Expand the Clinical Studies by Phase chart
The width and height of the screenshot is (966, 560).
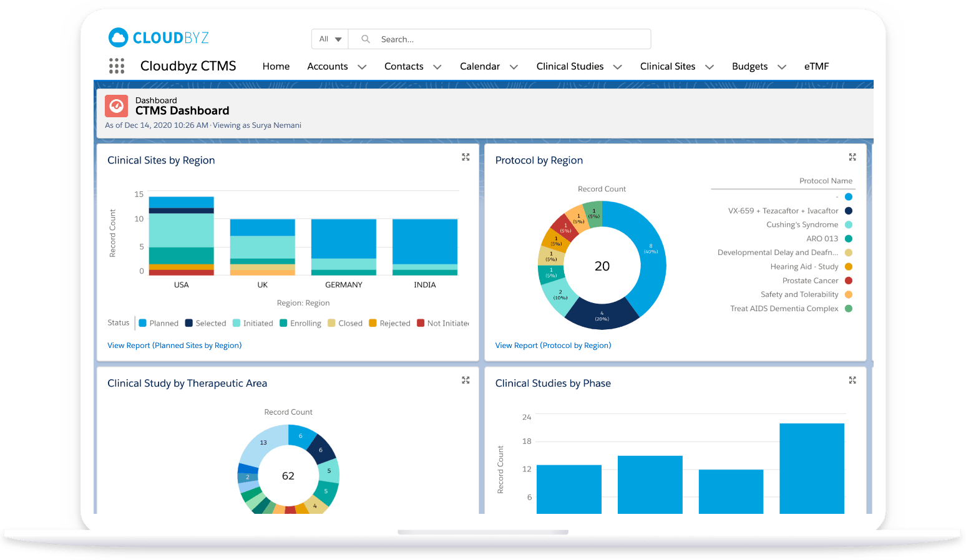tap(852, 380)
